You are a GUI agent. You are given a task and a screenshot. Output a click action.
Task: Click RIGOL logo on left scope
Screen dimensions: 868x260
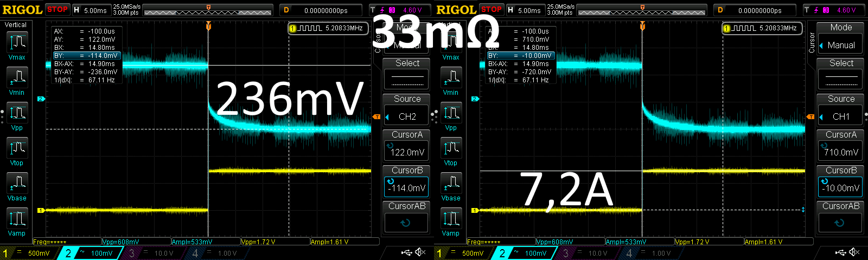tap(22, 10)
